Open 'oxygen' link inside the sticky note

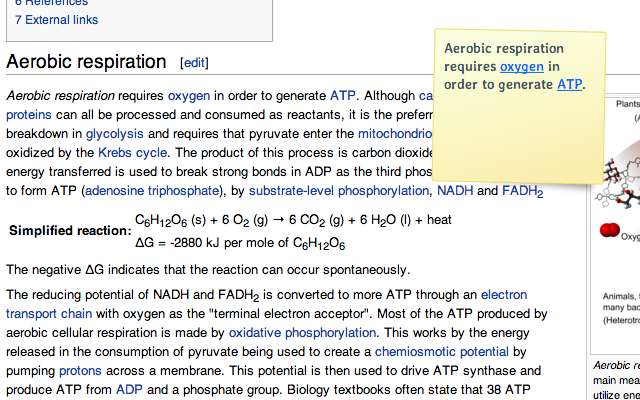pos(521,66)
